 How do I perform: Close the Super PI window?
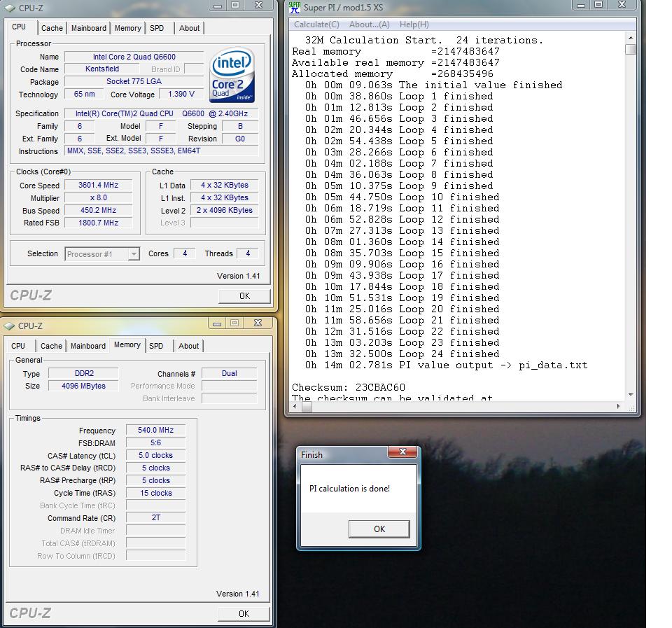622,5
